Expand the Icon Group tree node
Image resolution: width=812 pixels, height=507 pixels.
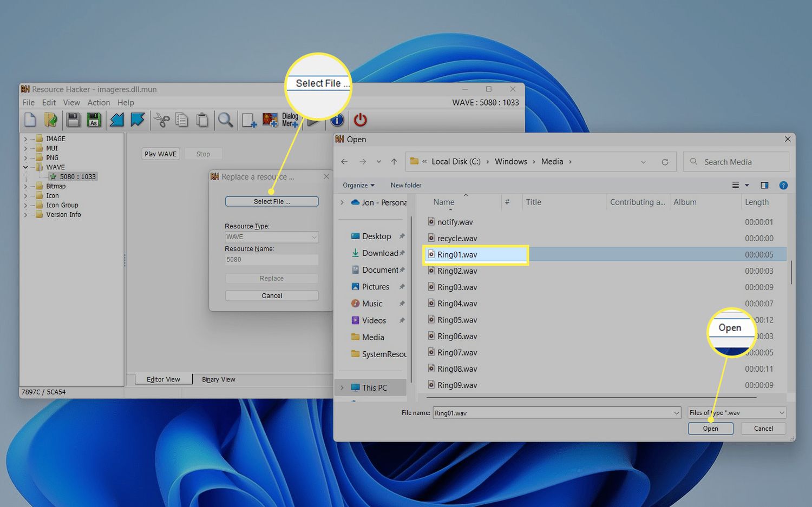pos(25,206)
